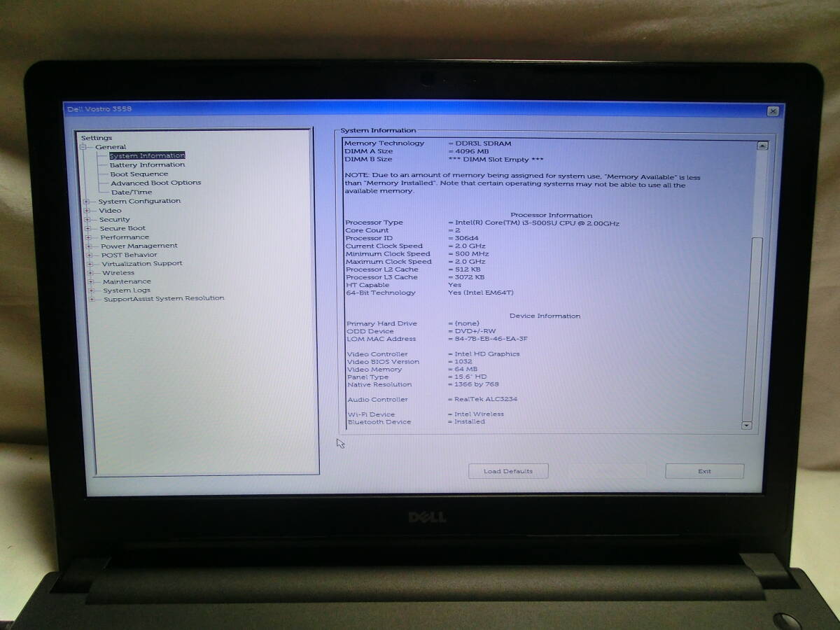Expand the System Configuration node

tap(87, 202)
